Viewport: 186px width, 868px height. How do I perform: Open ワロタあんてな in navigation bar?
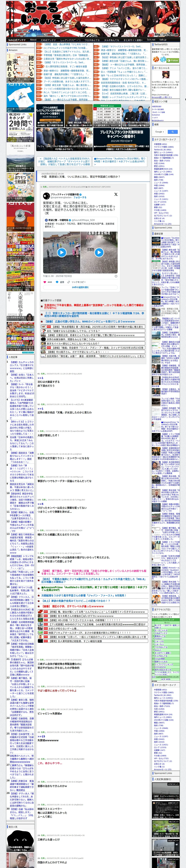coord(92,40)
